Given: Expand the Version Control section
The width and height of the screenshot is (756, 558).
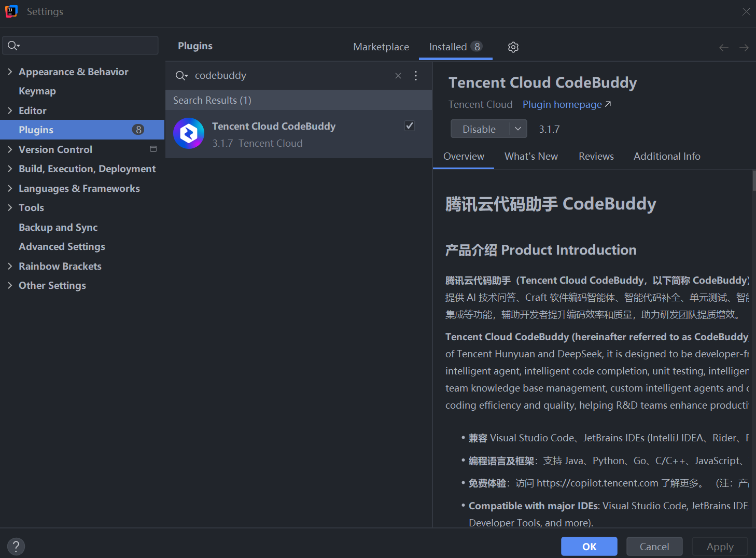Looking at the screenshot, I should click(10, 149).
